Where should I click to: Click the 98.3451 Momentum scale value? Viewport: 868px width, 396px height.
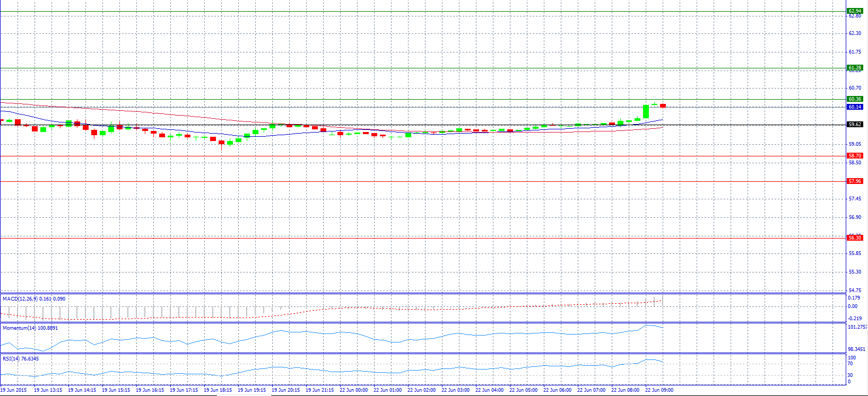click(x=857, y=349)
